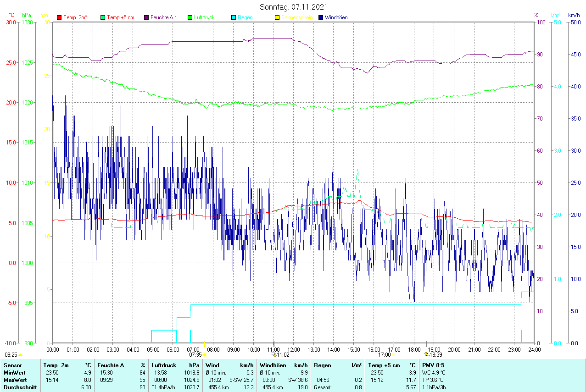Click the average Temp +5 cm value '5.67'
The height and width of the screenshot is (392, 586).
tap(411, 387)
